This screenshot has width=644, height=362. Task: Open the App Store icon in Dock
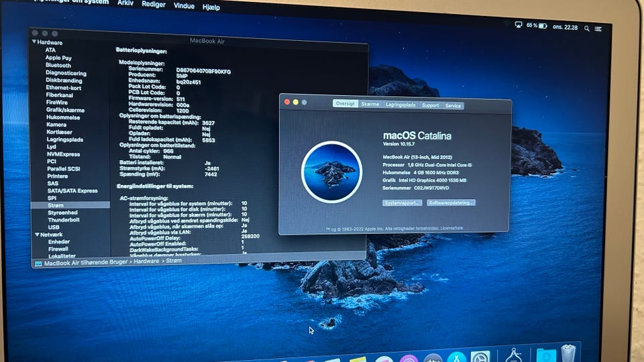457,357
